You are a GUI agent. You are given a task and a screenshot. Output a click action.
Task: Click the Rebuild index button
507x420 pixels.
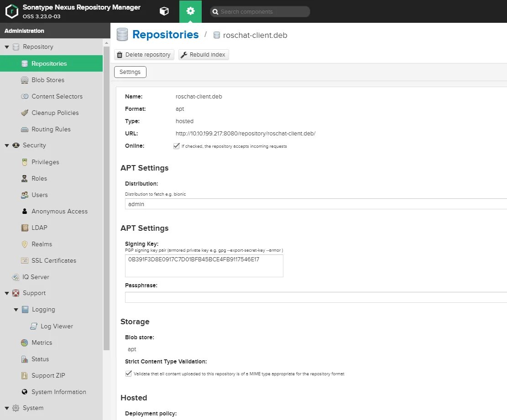(x=204, y=55)
